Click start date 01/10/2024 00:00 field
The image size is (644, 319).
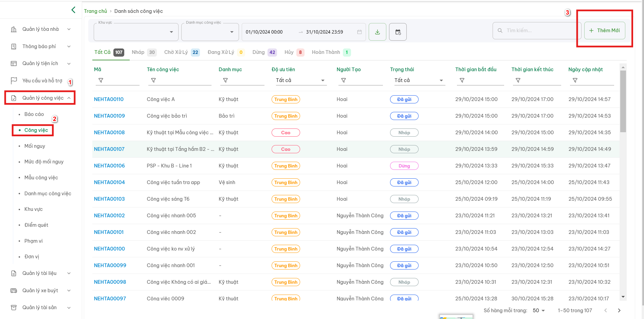point(264,32)
